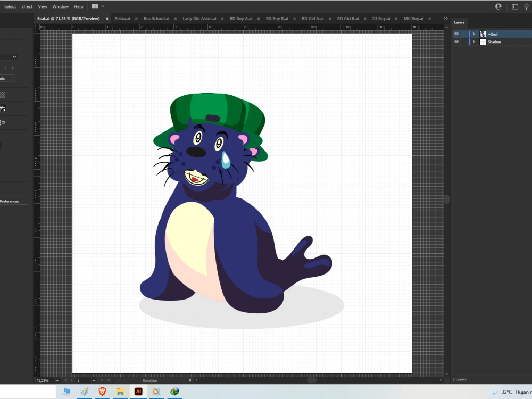This screenshot has height=399, width=532.
Task: Switch to the DJ Boy.ai tab
Action: click(x=381, y=18)
